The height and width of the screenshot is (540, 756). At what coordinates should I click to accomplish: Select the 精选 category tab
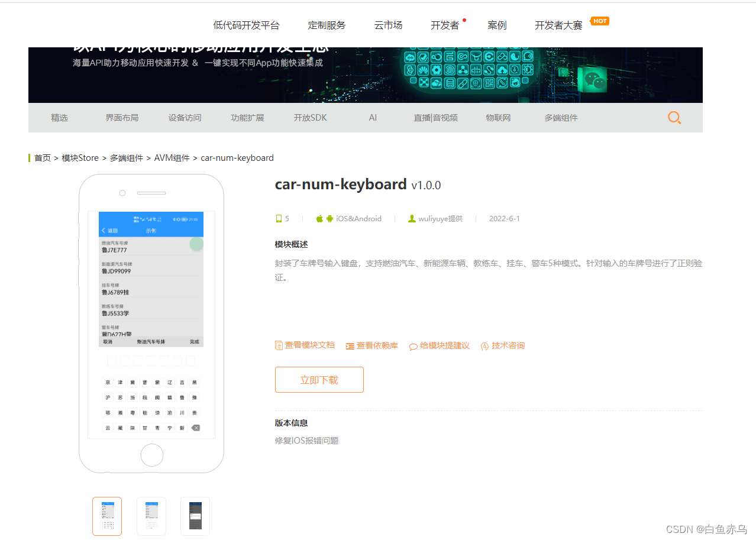(x=59, y=118)
